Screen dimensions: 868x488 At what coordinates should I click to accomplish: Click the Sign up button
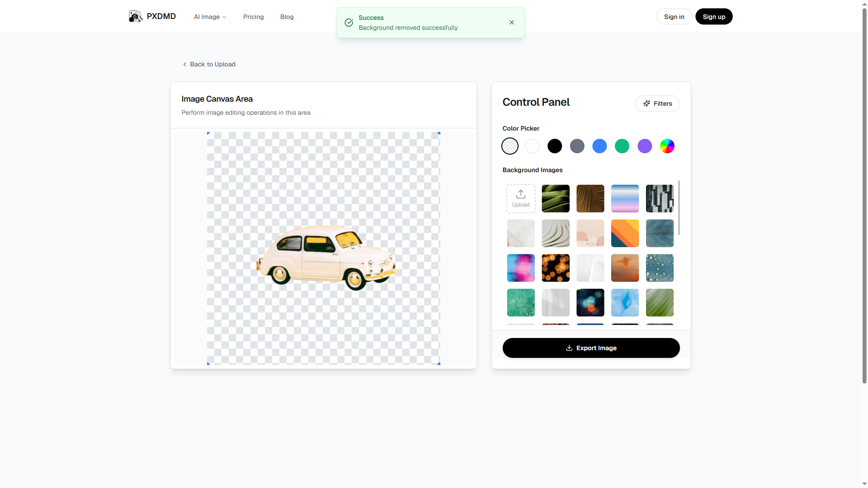click(714, 17)
